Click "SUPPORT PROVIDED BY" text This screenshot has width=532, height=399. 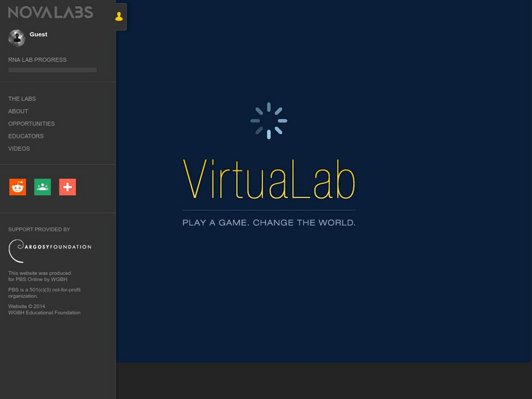pyautogui.click(x=39, y=229)
